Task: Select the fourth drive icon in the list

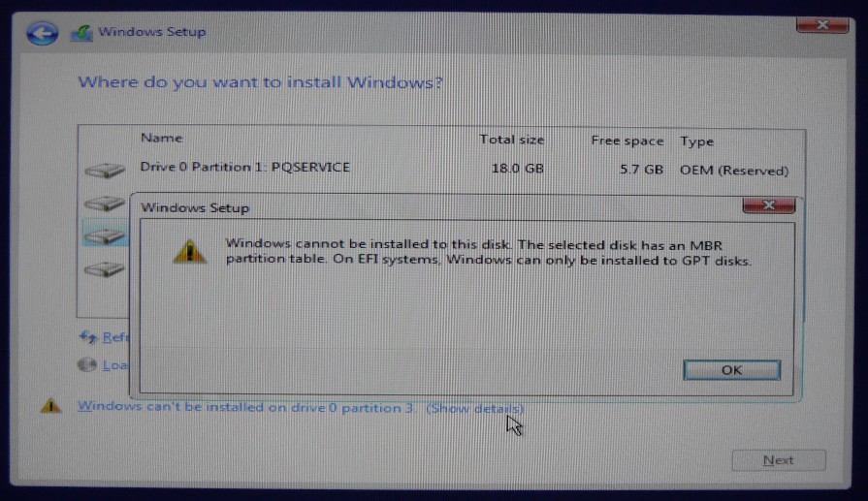Action: [x=105, y=269]
